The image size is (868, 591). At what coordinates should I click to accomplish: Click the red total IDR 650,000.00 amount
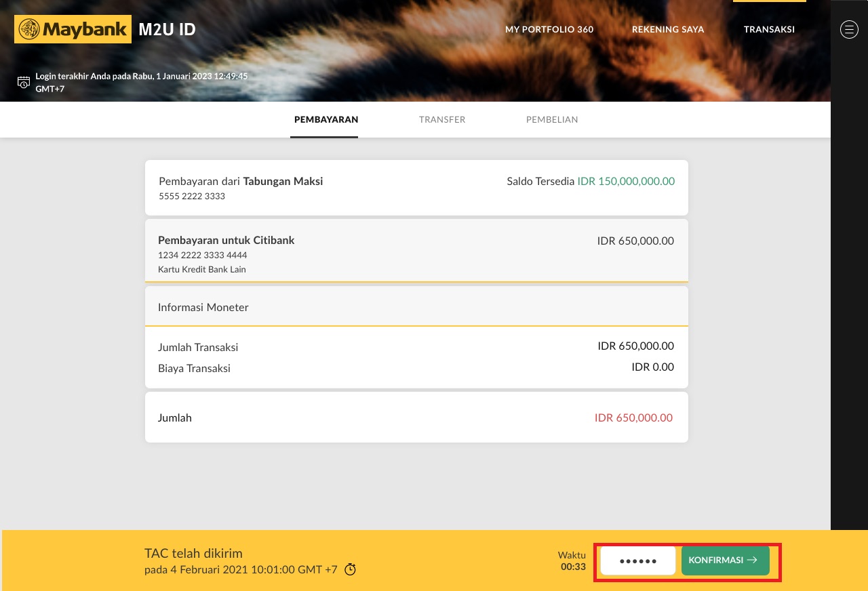[633, 418]
